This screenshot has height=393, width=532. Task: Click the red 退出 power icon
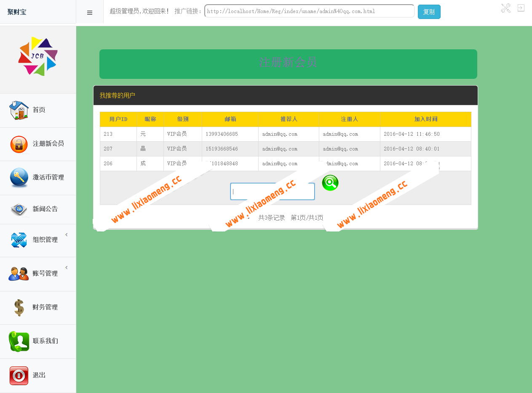click(x=19, y=375)
